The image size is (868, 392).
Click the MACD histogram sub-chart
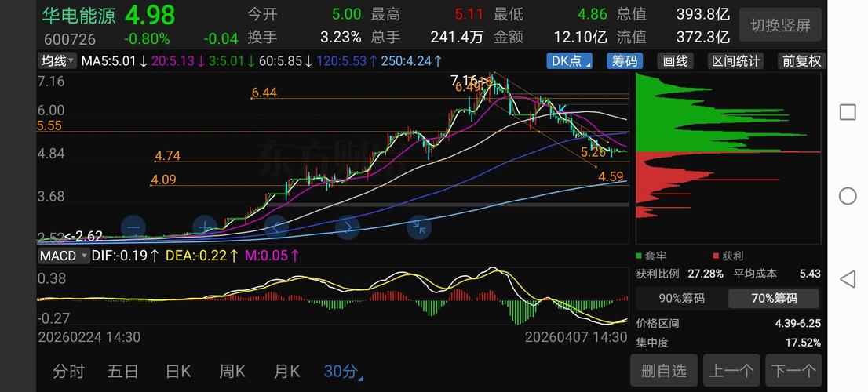click(x=333, y=296)
